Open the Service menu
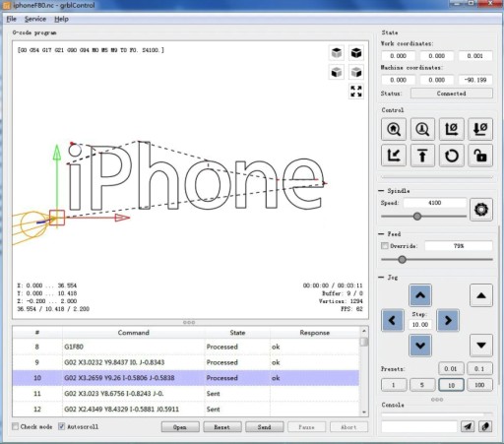Image resolution: width=504 pixels, height=444 pixels. pyautogui.click(x=35, y=19)
